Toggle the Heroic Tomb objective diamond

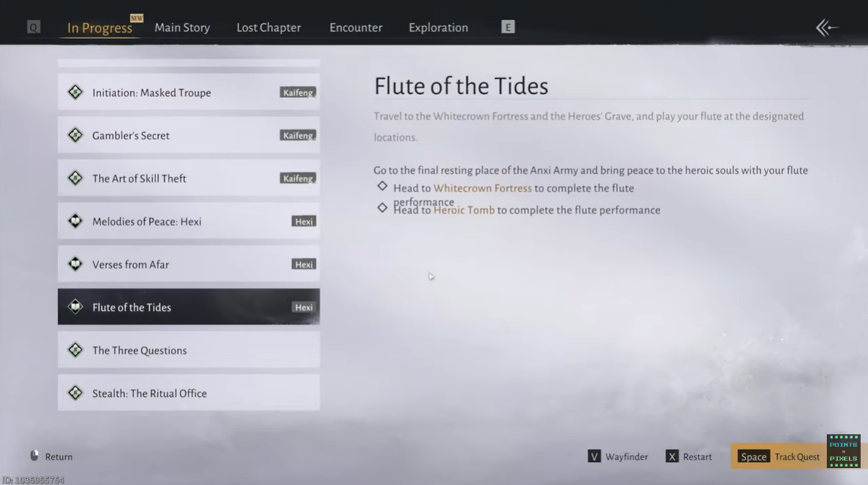[382, 209]
